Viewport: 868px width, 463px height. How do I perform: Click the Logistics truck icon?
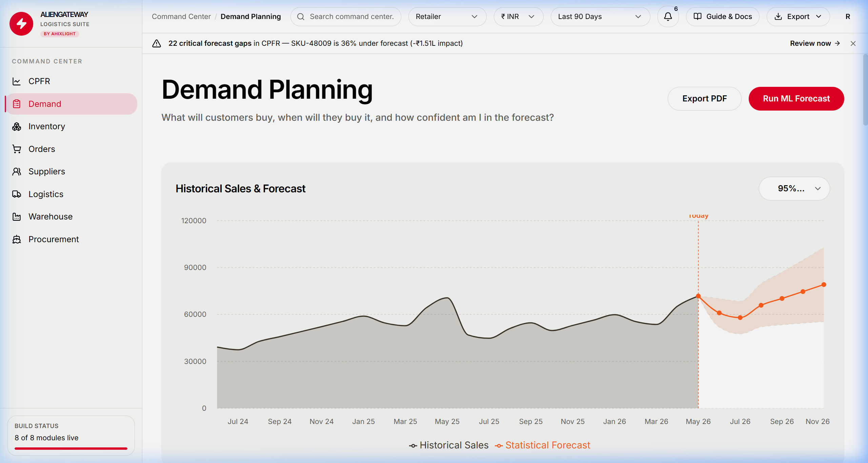coord(17,194)
